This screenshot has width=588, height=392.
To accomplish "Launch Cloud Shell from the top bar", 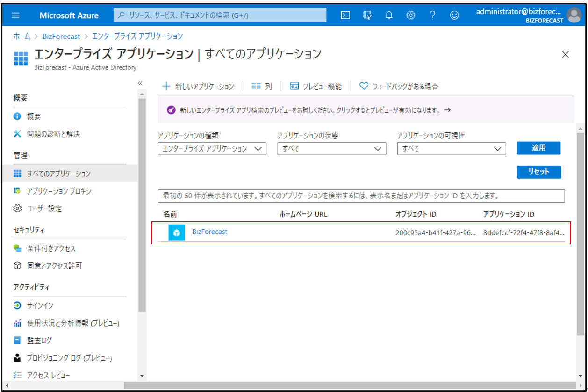I will (345, 15).
